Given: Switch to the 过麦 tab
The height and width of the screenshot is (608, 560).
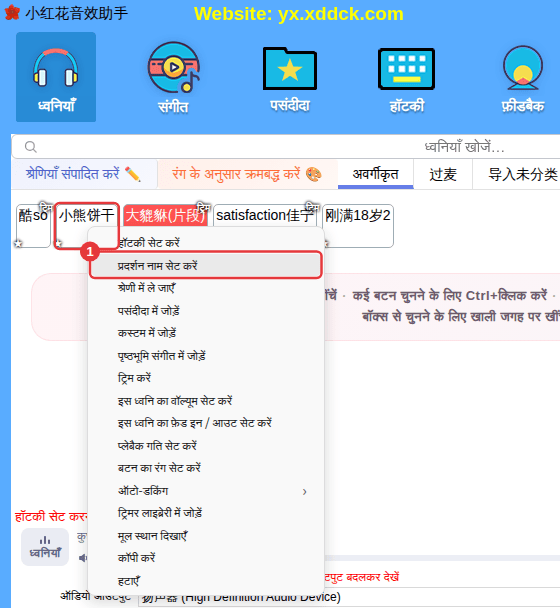Looking at the screenshot, I should (443, 174).
